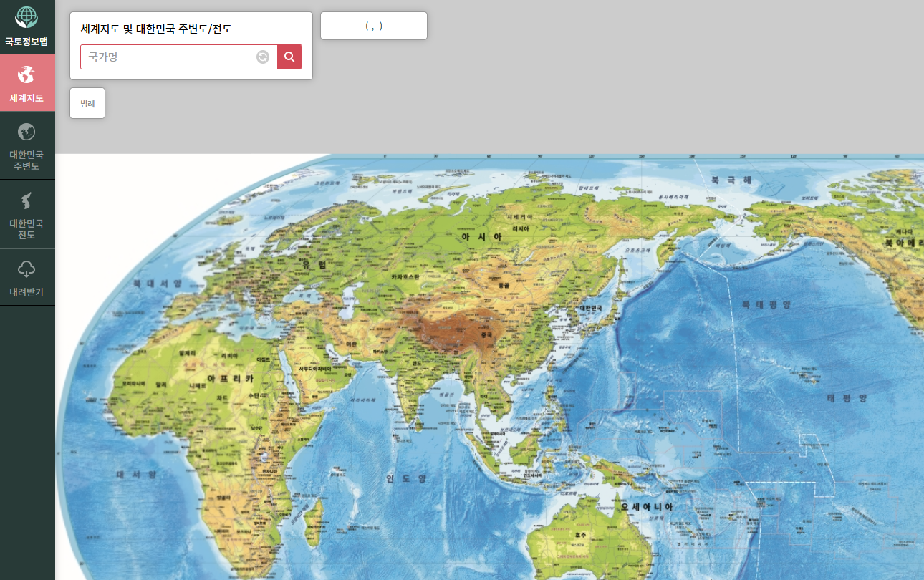Open the 내려받기 download menu
Screen dimensions: 924x580
coord(27,278)
